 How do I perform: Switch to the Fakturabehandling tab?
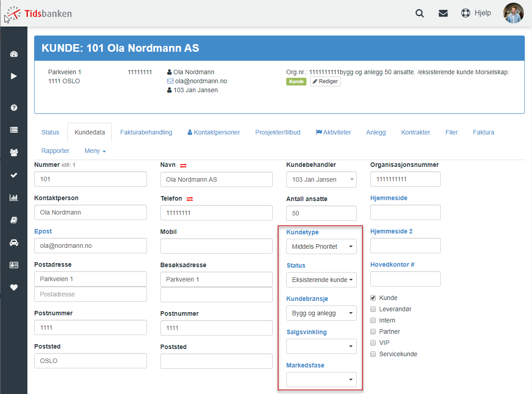[146, 133]
